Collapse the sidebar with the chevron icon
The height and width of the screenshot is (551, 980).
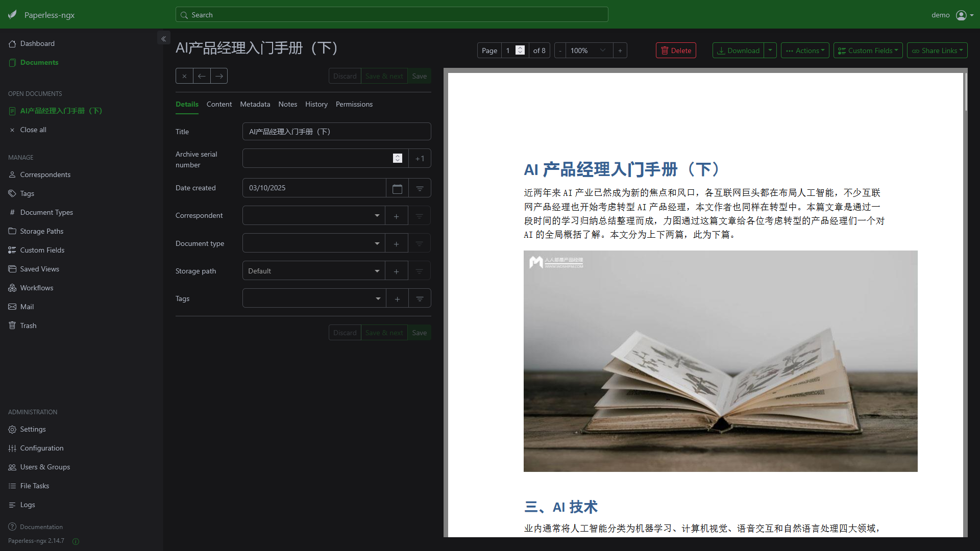coord(163,38)
